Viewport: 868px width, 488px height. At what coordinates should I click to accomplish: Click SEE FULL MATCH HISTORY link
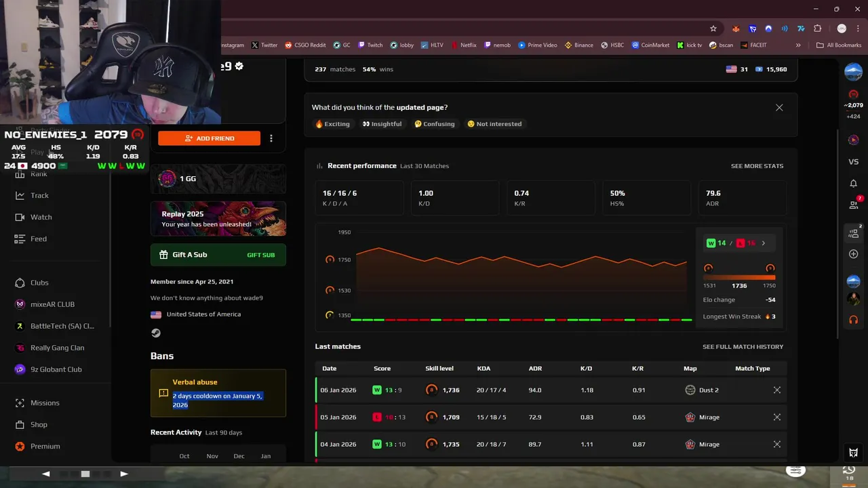[x=743, y=346]
